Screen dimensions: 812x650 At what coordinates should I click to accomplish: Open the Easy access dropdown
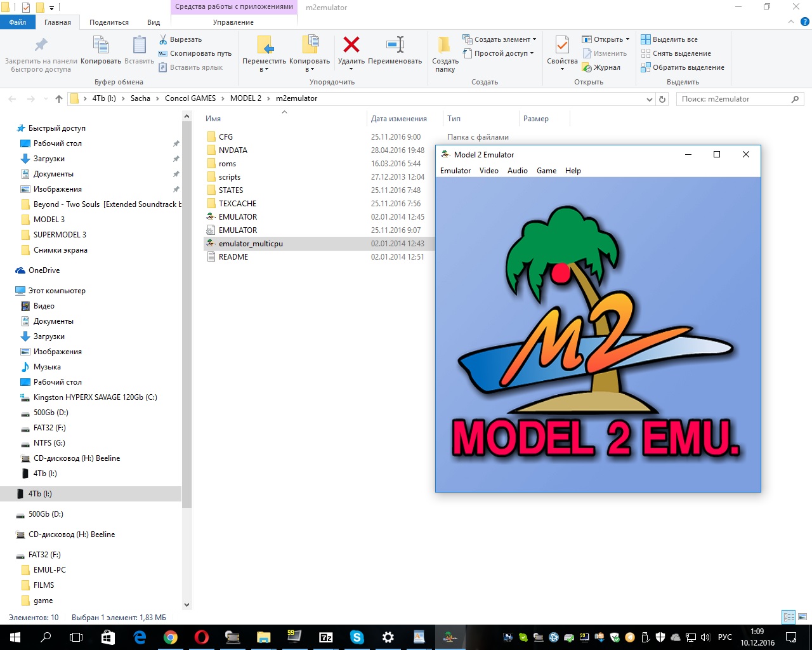coord(504,53)
